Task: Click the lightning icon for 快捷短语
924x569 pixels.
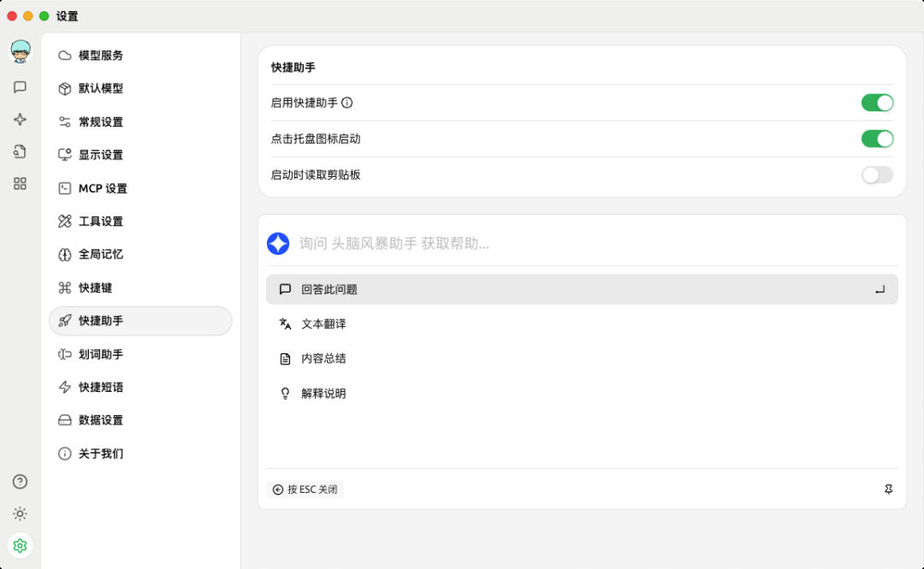Action: coord(65,388)
